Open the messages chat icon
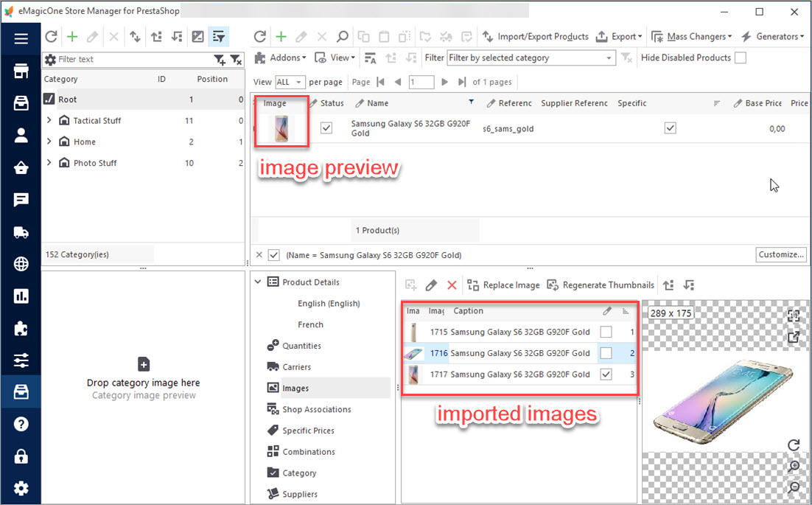The width and height of the screenshot is (812, 505). (x=21, y=200)
